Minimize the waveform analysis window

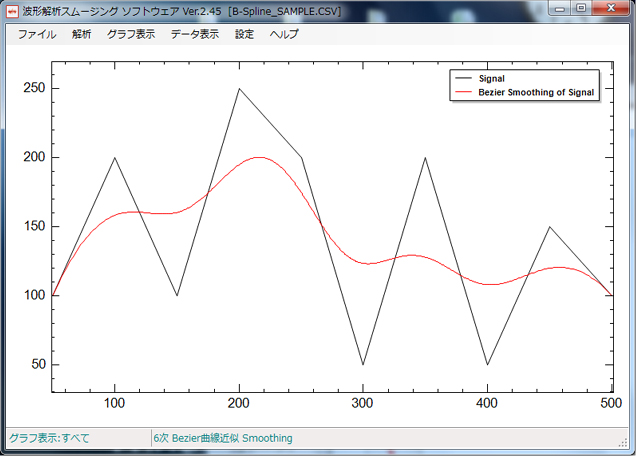click(x=560, y=8)
